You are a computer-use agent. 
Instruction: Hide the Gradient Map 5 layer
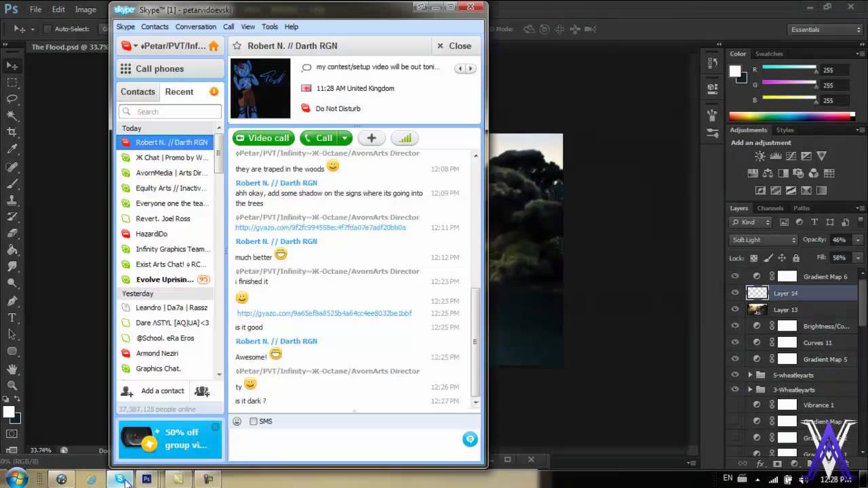click(735, 359)
